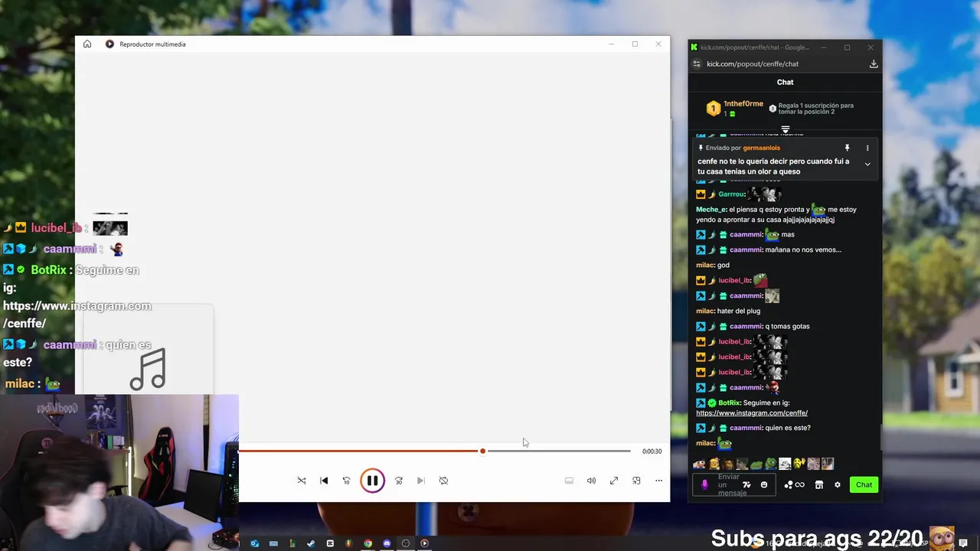
Task: Click Meche_e username in chat
Action: pyautogui.click(x=710, y=210)
